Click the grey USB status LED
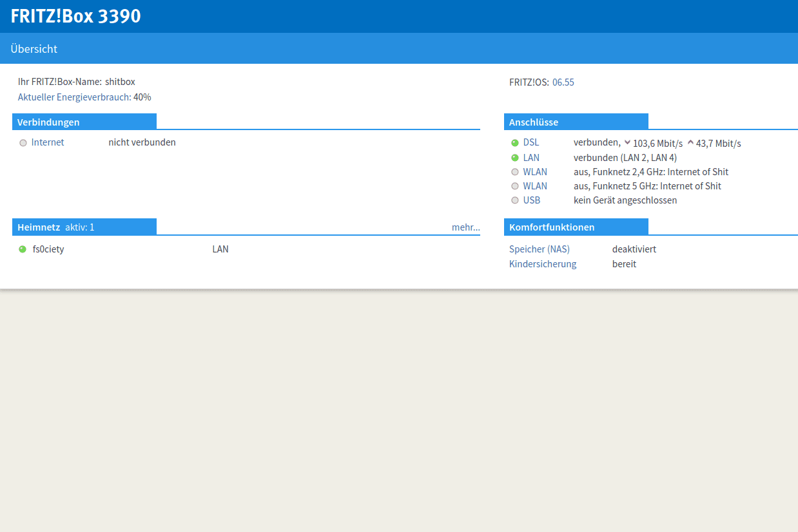The width and height of the screenshot is (798, 532). tap(515, 200)
